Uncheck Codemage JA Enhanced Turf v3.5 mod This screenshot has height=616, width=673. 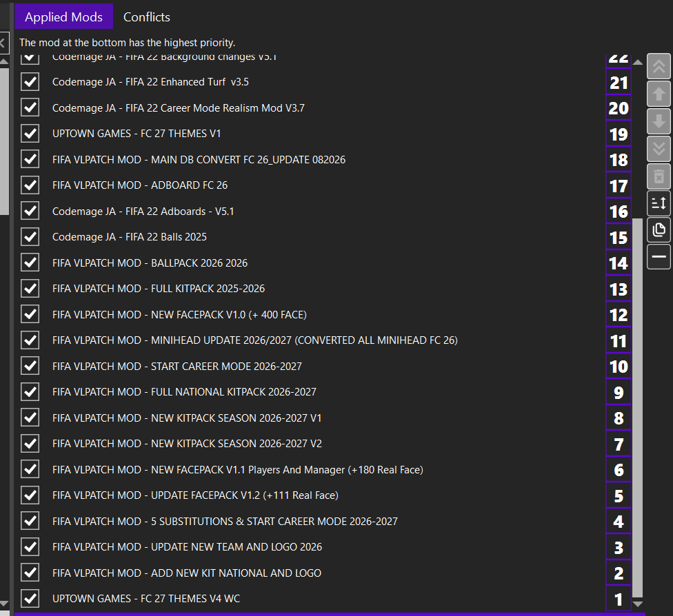point(30,82)
